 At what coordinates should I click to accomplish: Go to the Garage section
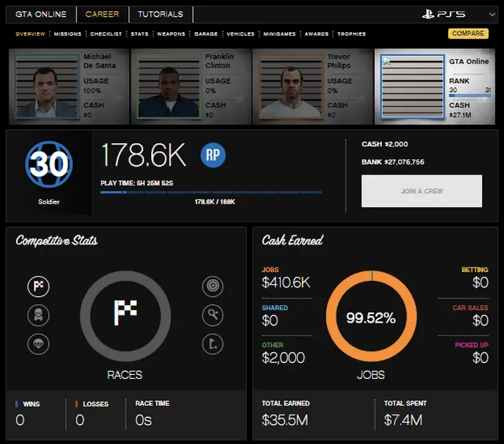[x=204, y=34]
